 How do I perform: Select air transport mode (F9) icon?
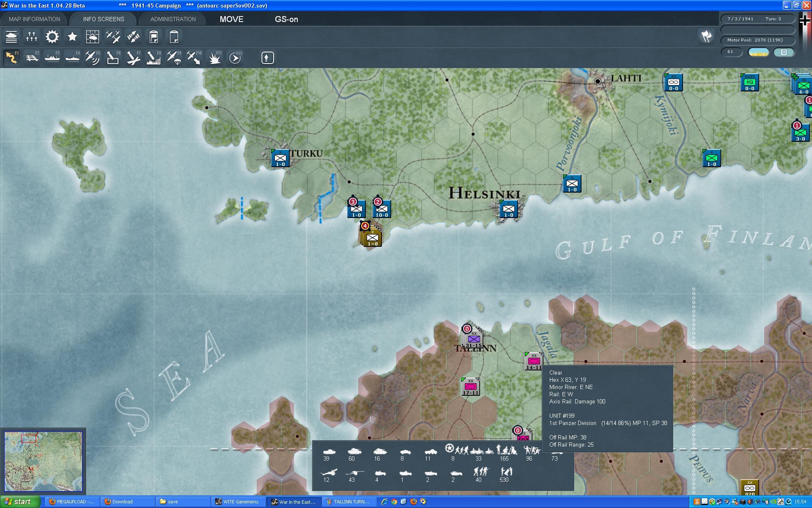click(174, 58)
